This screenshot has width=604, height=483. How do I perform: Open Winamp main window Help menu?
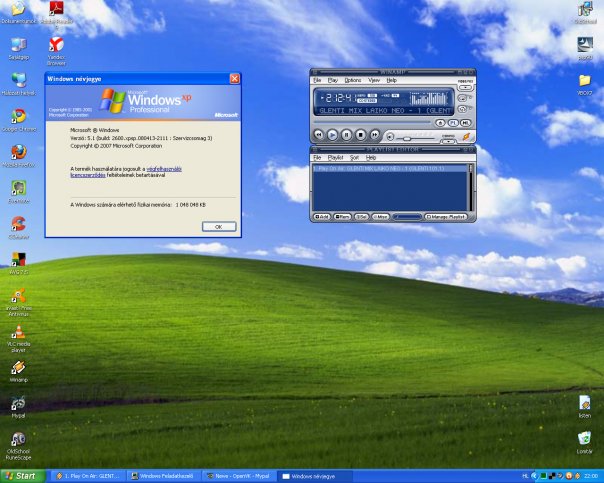pyautogui.click(x=392, y=80)
